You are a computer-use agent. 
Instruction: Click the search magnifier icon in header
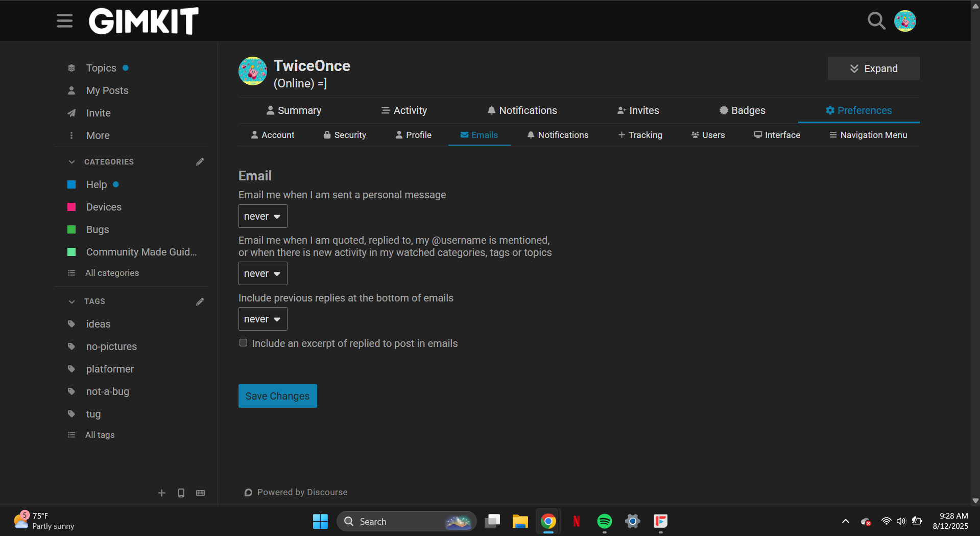click(876, 21)
